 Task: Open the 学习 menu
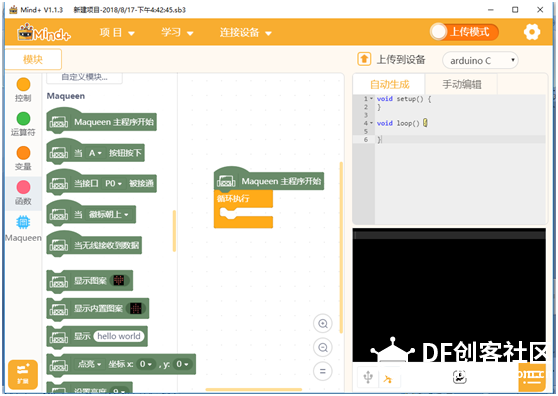[x=177, y=33]
